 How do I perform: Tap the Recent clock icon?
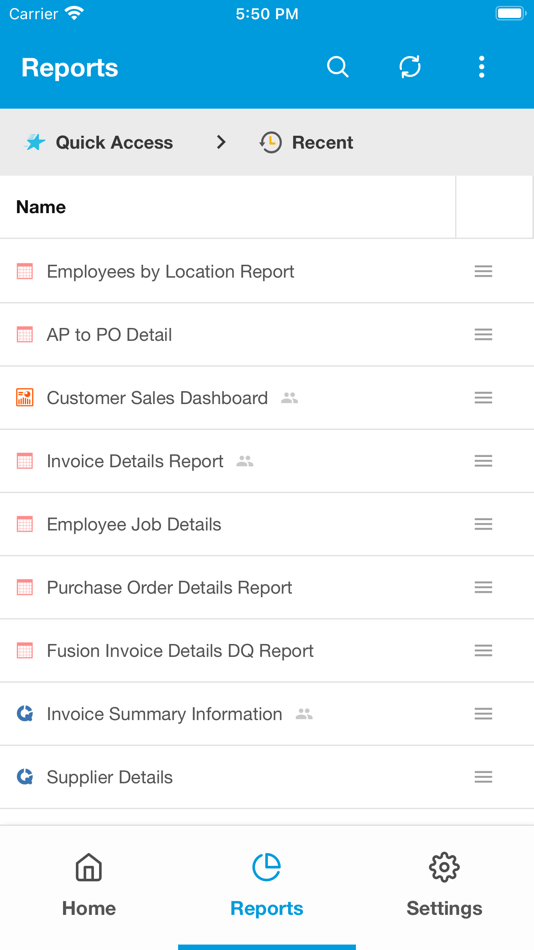click(270, 142)
